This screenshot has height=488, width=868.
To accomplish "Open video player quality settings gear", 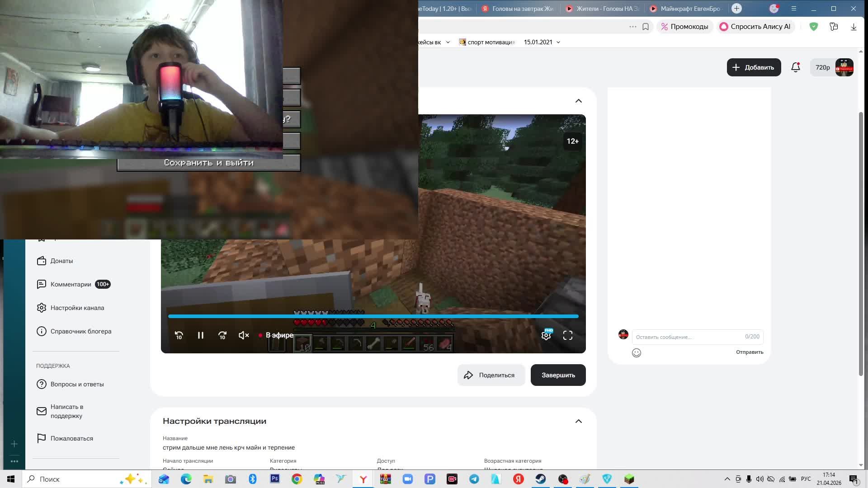I will click(546, 335).
